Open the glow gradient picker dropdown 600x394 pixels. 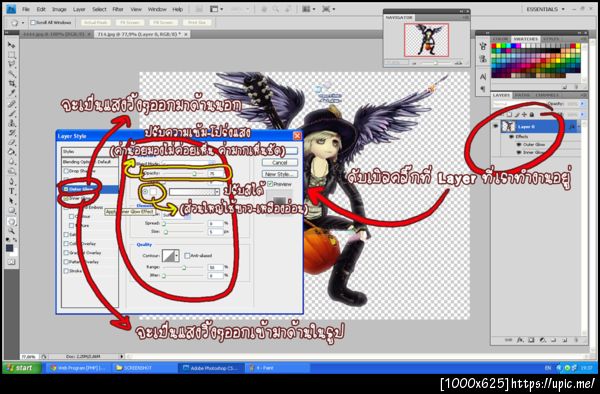(217, 191)
